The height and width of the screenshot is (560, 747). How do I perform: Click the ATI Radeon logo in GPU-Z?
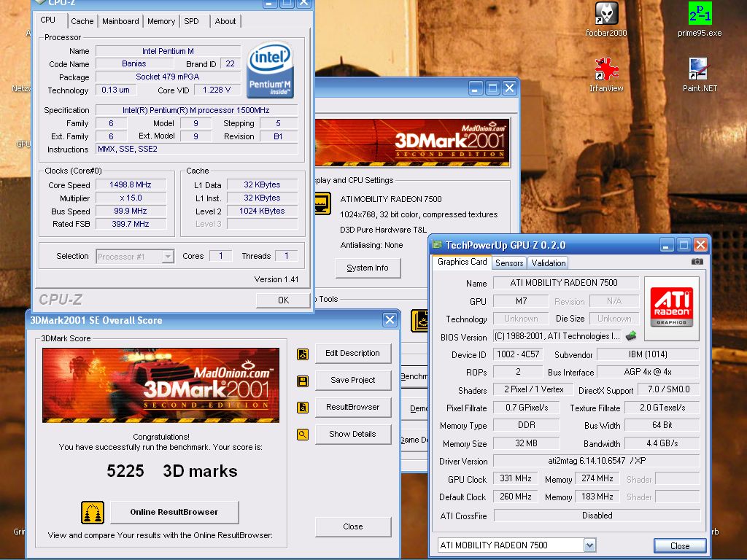click(671, 308)
